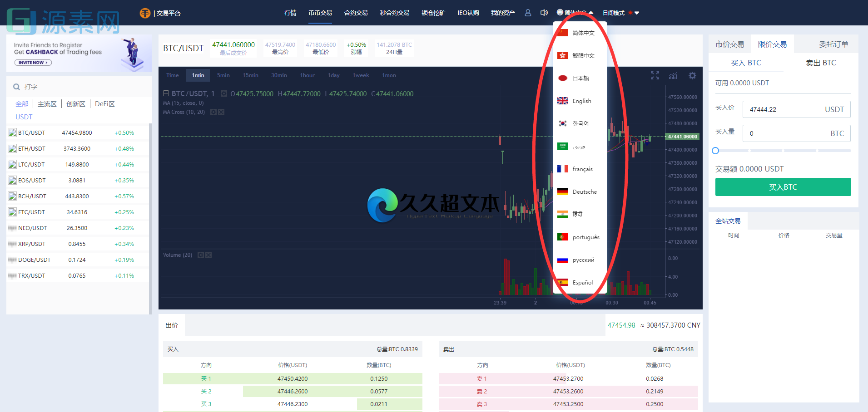Open the theme mode dropdown arrow
This screenshot has height=412, width=868.
636,13
